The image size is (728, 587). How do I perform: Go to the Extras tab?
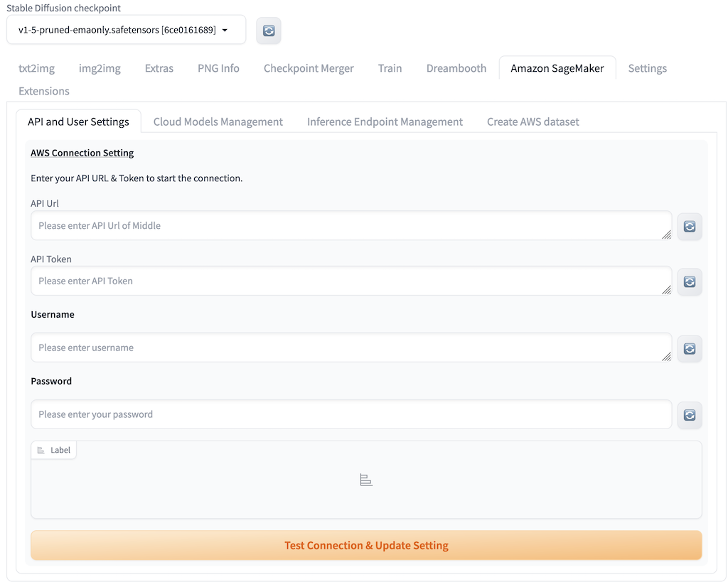click(159, 68)
